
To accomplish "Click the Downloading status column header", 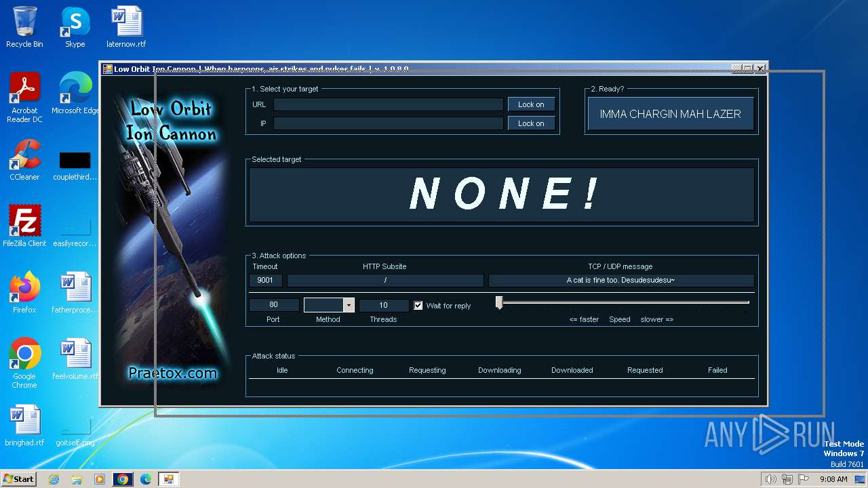I will pyautogui.click(x=500, y=370).
